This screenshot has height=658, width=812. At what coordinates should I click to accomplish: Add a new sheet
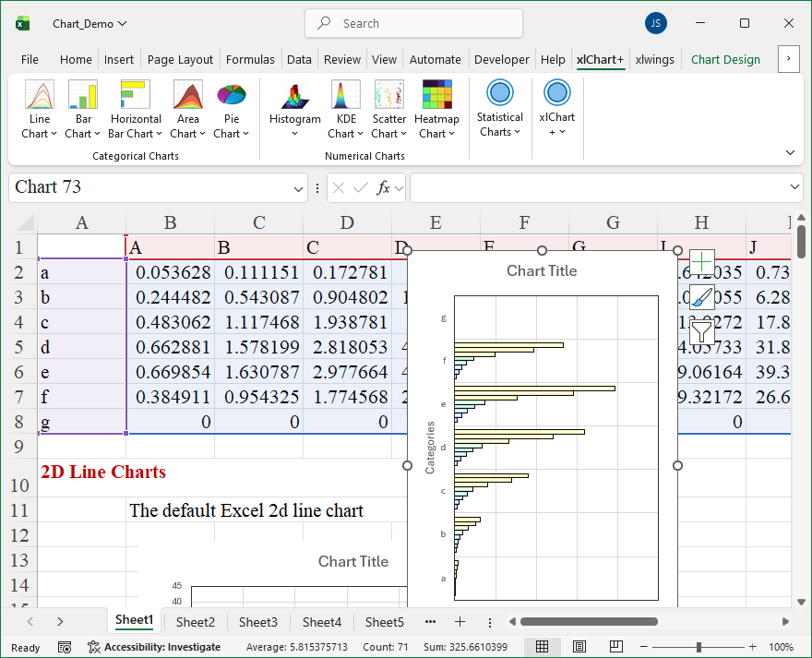coord(460,622)
